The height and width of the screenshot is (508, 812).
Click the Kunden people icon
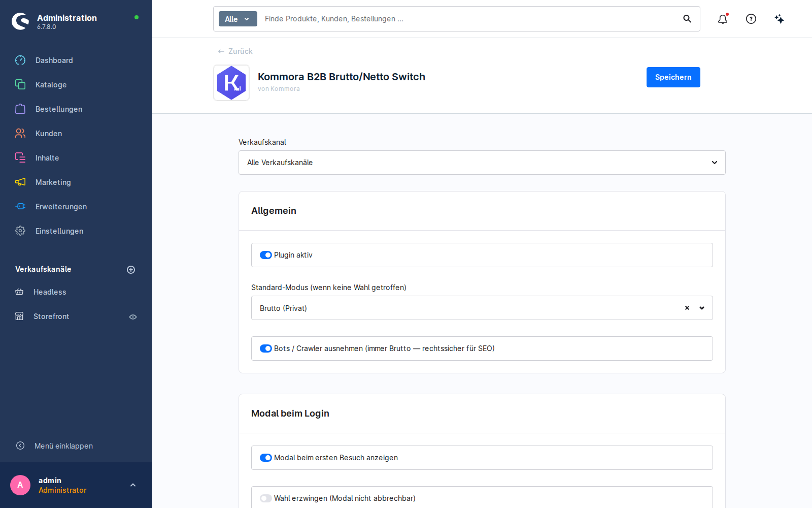pyautogui.click(x=20, y=134)
